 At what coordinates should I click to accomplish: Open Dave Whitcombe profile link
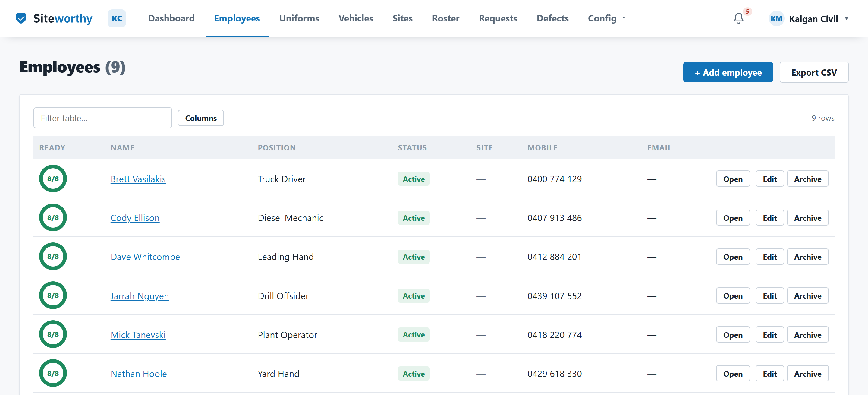tap(145, 257)
